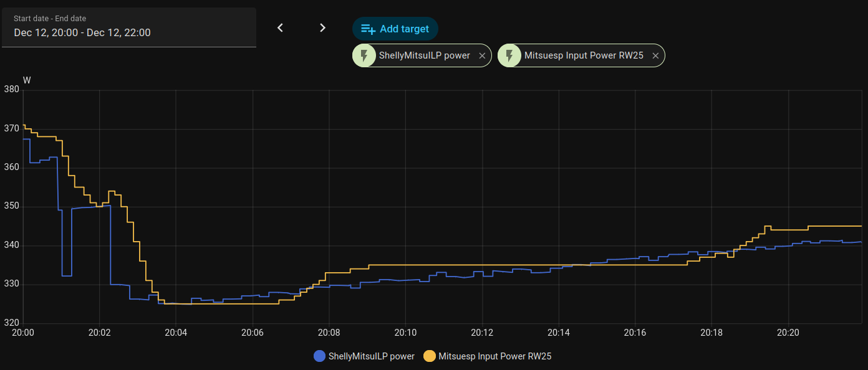The height and width of the screenshot is (370, 868).
Task: Select the ShellyMitsuILP power chip label
Action: point(424,55)
